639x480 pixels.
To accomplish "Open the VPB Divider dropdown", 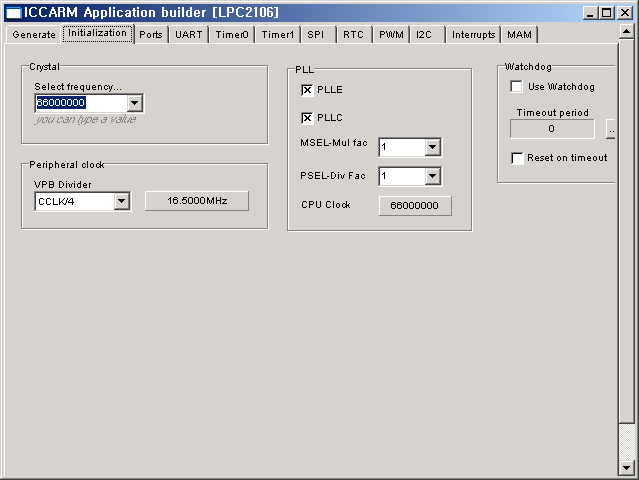I will coord(121,201).
